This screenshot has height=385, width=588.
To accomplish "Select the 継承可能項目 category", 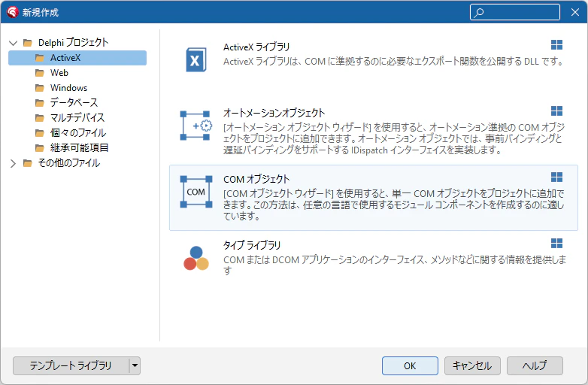I will pos(79,147).
